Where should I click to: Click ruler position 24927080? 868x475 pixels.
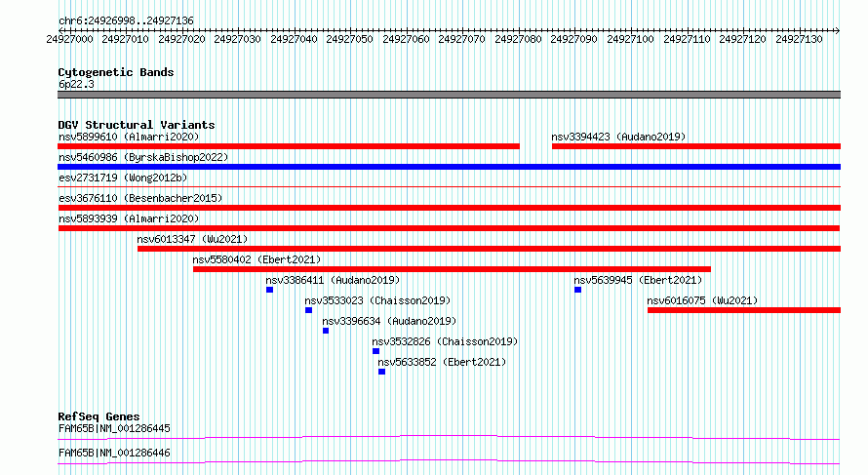coord(518,39)
